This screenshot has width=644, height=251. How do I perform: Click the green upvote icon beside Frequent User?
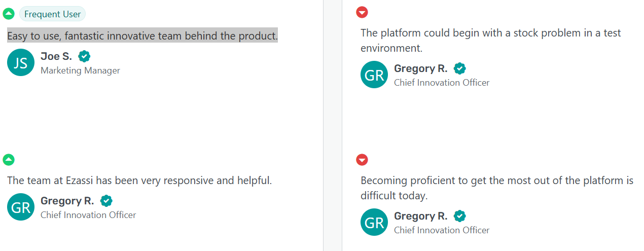click(x=9, y=14)
